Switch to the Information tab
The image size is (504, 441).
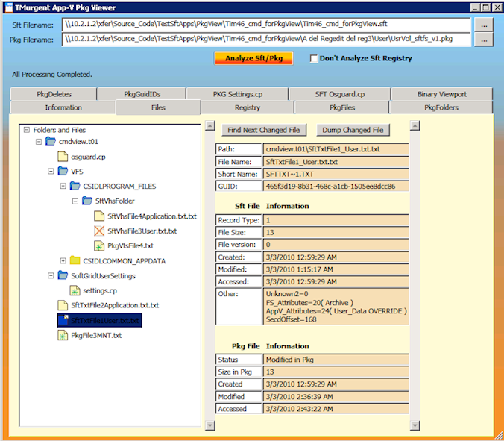pyautogui.click(x=63, y=107)
